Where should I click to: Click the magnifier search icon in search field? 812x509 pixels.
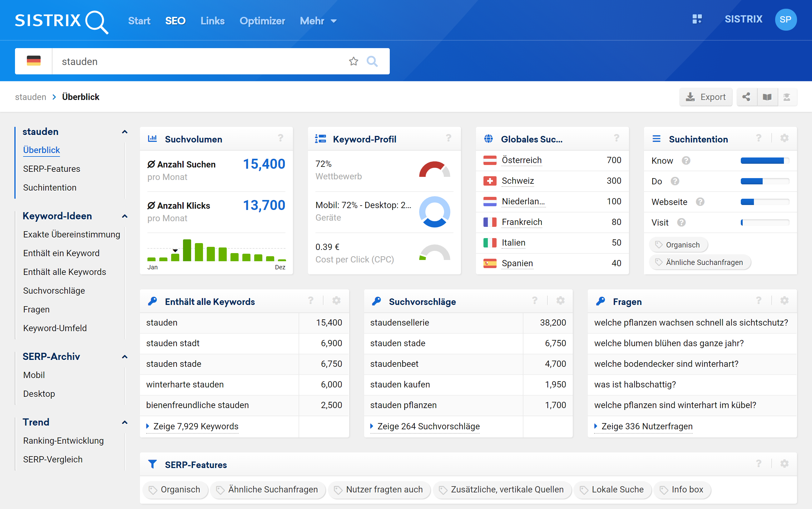[x=372, y=61]
